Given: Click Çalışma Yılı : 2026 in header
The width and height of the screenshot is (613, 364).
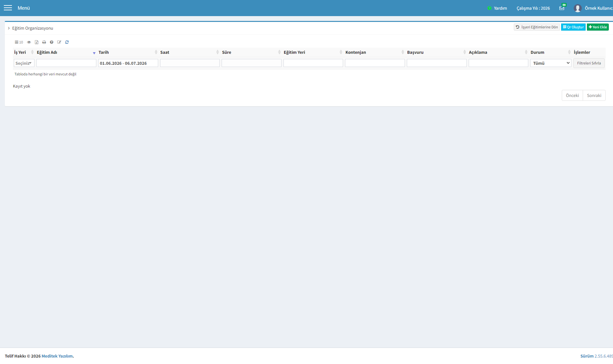Looking at the screenshot, I should click(533, 8).
